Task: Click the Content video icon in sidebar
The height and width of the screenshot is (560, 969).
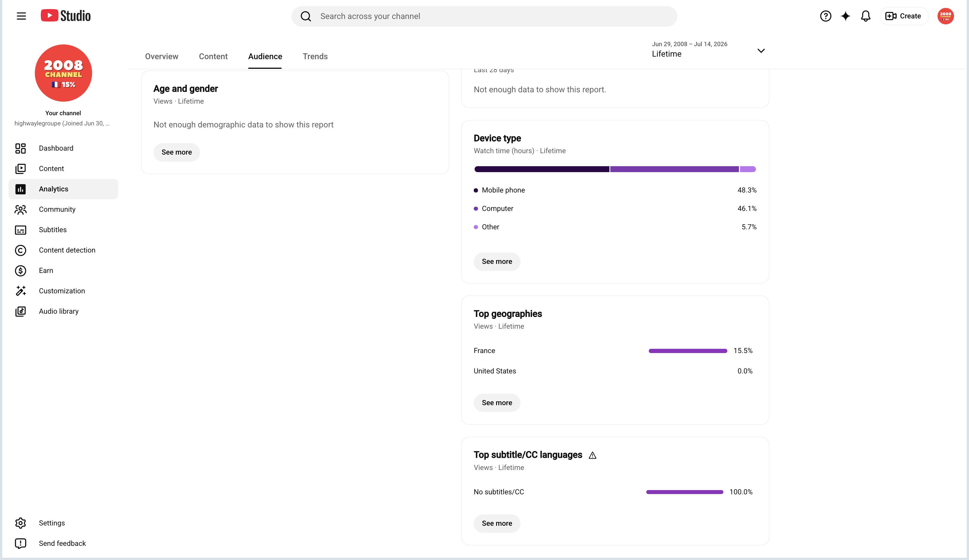Action: 20,169
